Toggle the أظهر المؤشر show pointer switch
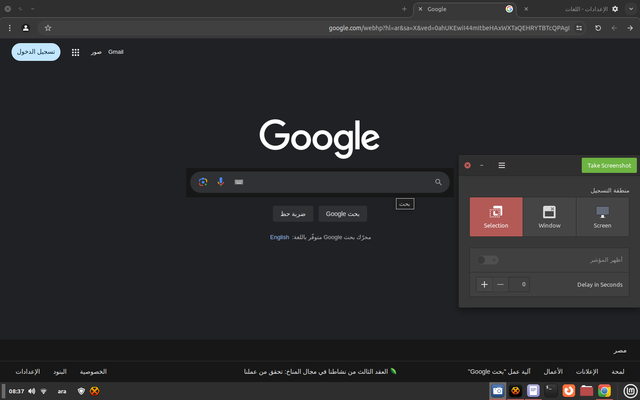The height and width of the screenshot is (400, 640). 487,260
